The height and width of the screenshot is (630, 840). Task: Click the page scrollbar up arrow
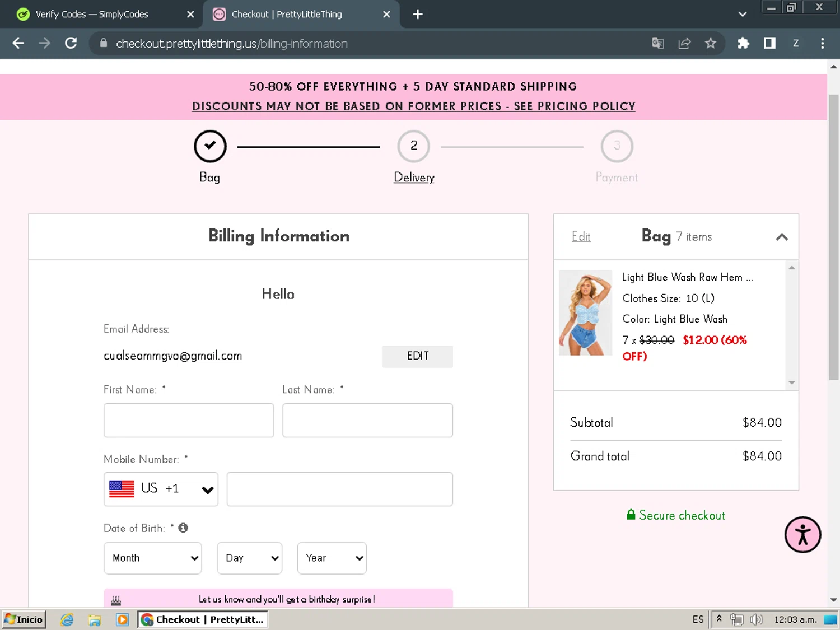833,67
